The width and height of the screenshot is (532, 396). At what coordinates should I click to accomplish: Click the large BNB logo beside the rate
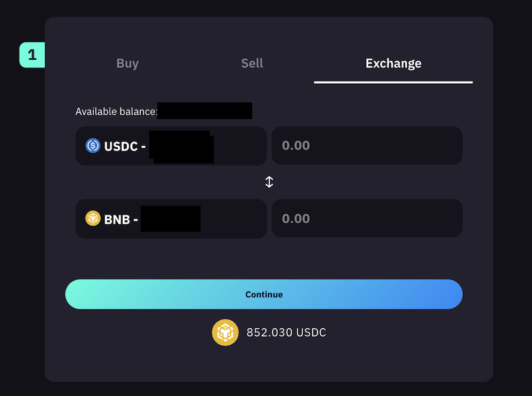225,332
